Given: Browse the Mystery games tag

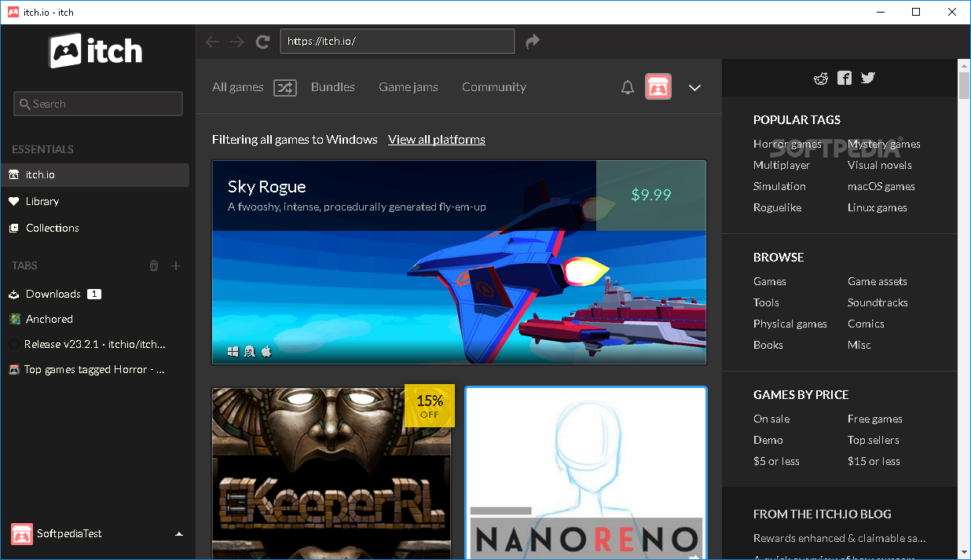Looking at the screenshot, I should tap(884, 144).
